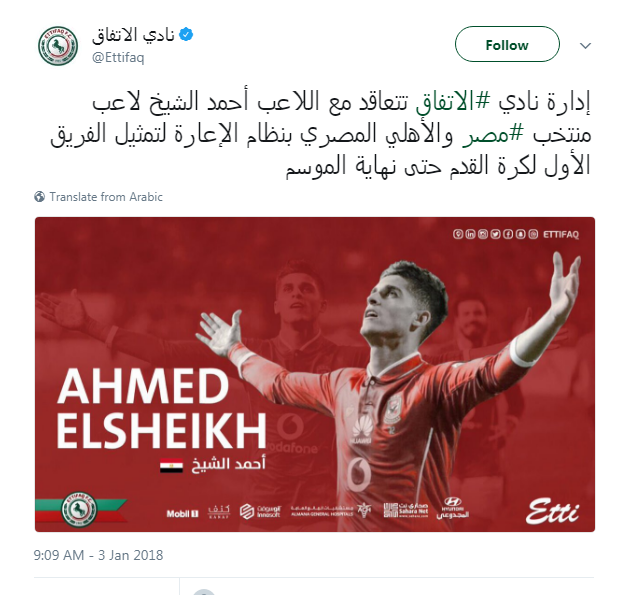Open the tweet timestamp 3 Jan 2018
The image size is (622, 595).
click(98, 555)
